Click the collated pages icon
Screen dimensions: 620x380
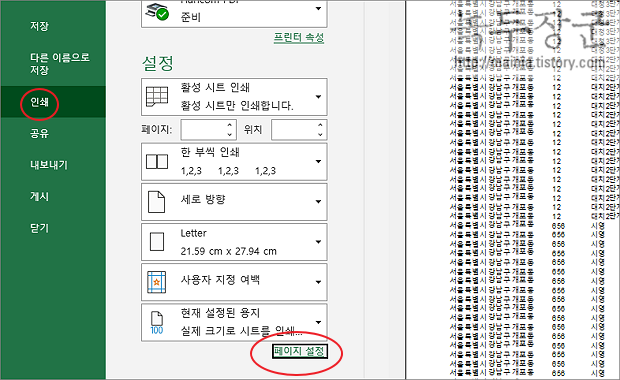point(157,161)
